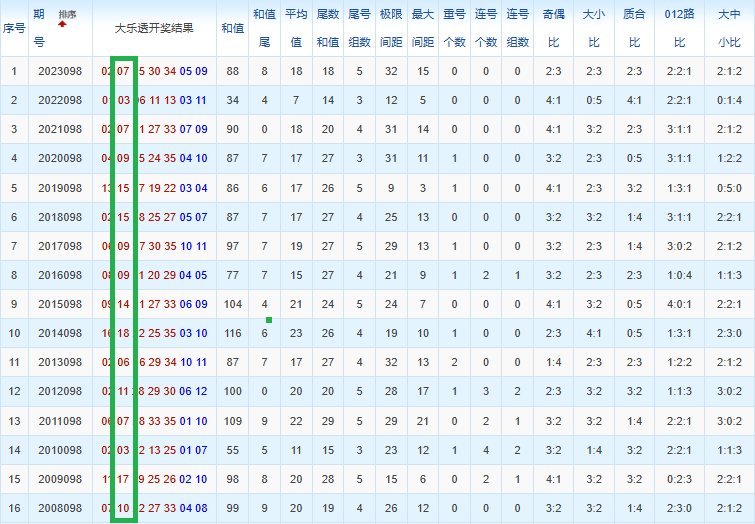The height and width of the screenshot is (524, 755).
Task: Click the 和值 column header
Action: (x=233, y=28)
